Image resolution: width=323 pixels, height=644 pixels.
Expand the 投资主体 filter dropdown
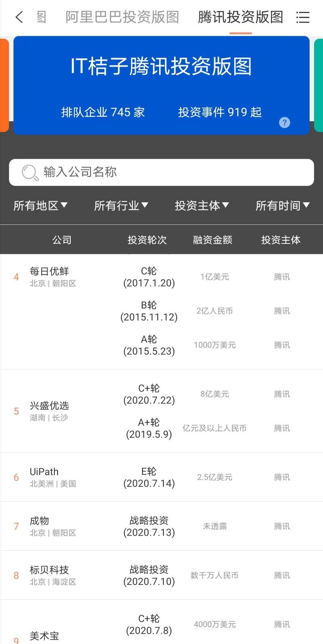(x=202, y=206)
